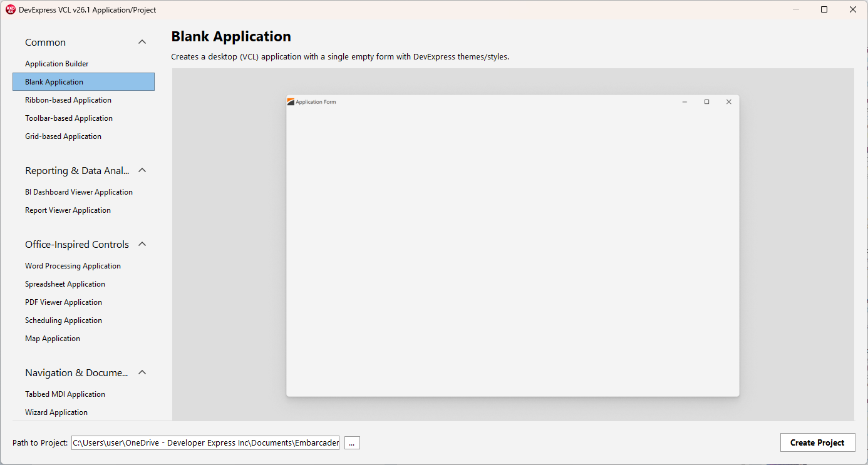Choose Wizard Application template
868x465 pixels.
point(83,412)
